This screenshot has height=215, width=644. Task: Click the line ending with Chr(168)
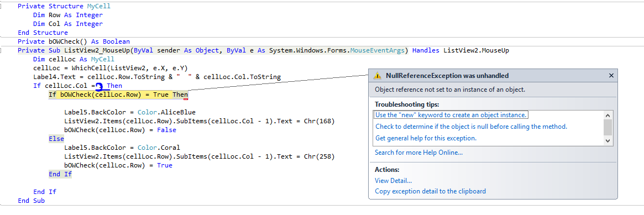point(200,122)
